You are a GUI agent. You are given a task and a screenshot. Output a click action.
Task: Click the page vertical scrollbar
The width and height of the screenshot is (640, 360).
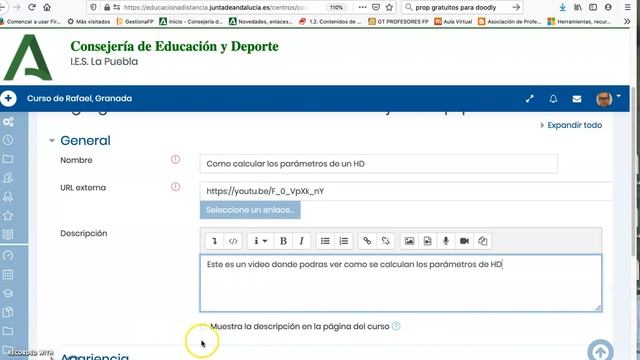pyautogui.click(x=633, y=171)
